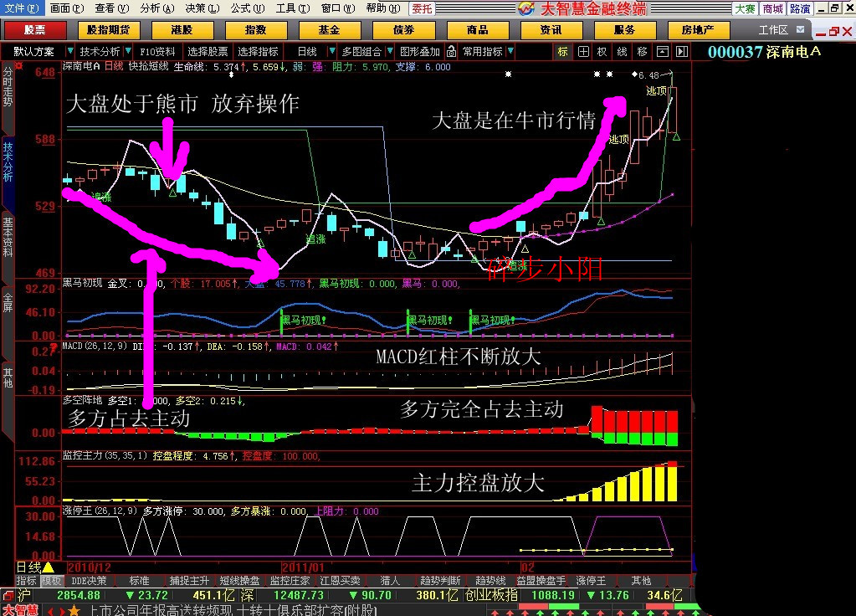Viewport: 856px width, 616px height.
Task: Click the star icon in news ticker
Action: (74, 610)
